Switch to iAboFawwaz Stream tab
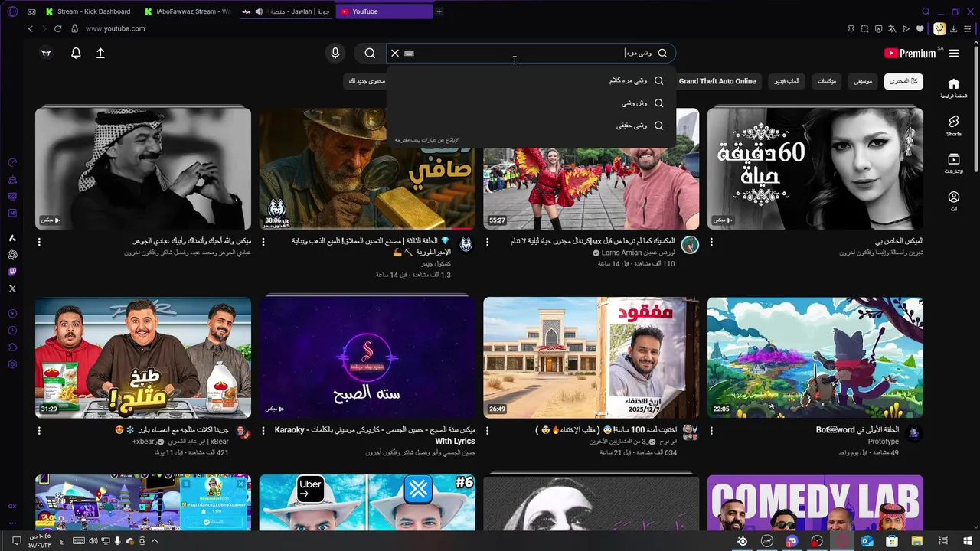This screenshot has width=980, height=551. tap(188, 11)
